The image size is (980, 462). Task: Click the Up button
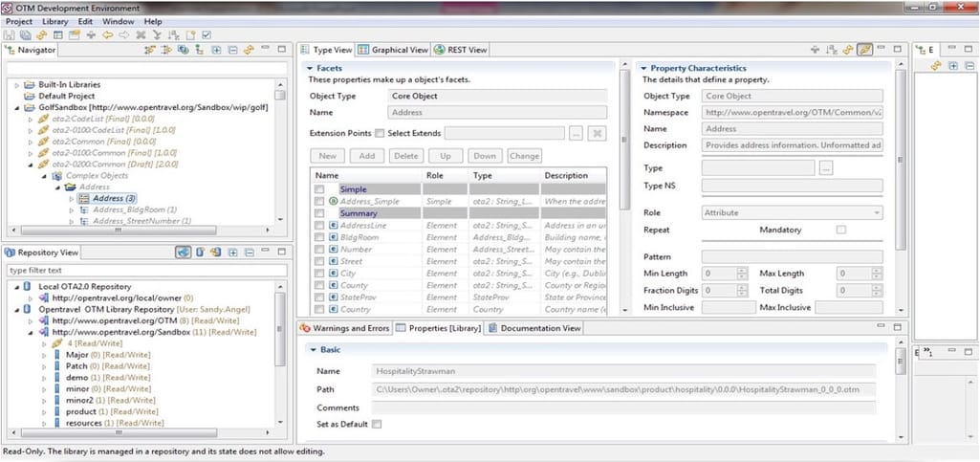pyautogui.click(x=446, y=156)
